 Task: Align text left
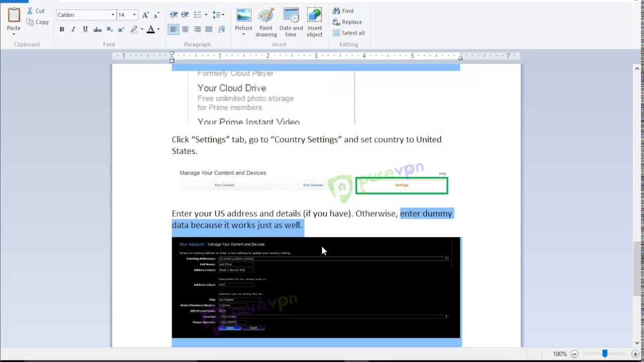point(174,30)
